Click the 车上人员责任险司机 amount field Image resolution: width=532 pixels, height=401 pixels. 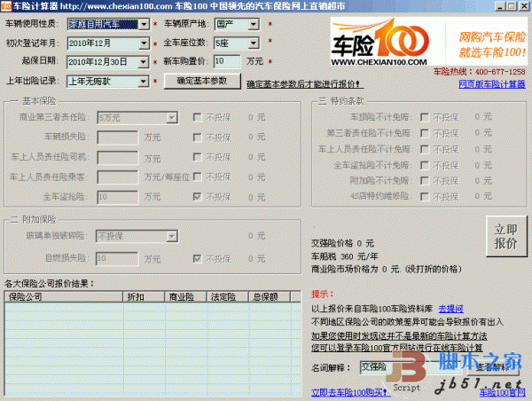[x=118, y=158]
